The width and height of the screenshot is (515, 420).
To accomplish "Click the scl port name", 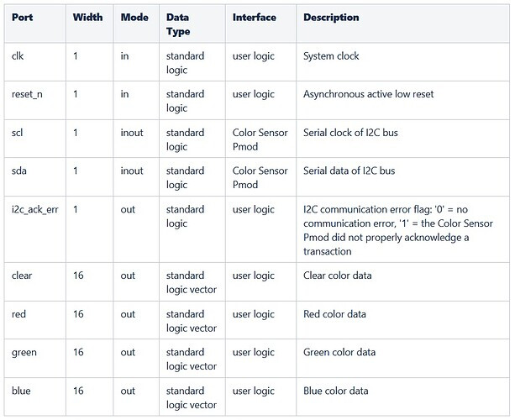I will click(17, 133).
